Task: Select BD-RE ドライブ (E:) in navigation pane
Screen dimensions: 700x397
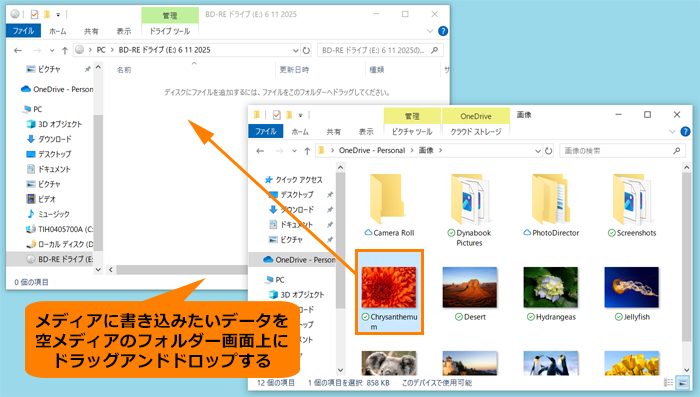Action: pyautogui.click(x=59, y=259)
